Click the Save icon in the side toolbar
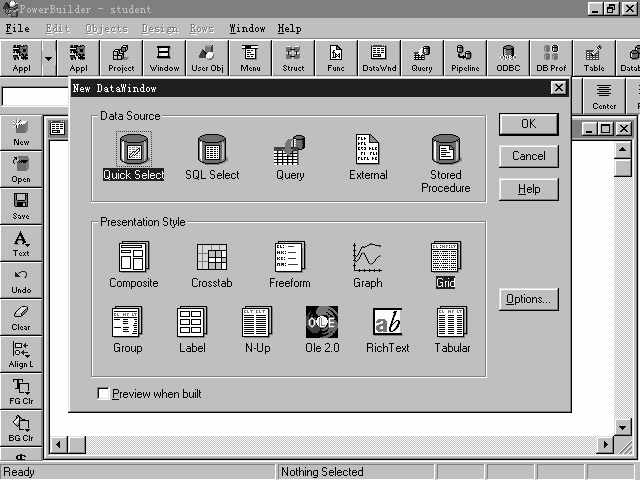Screen dimensions: 640x480 click(21, 207)
